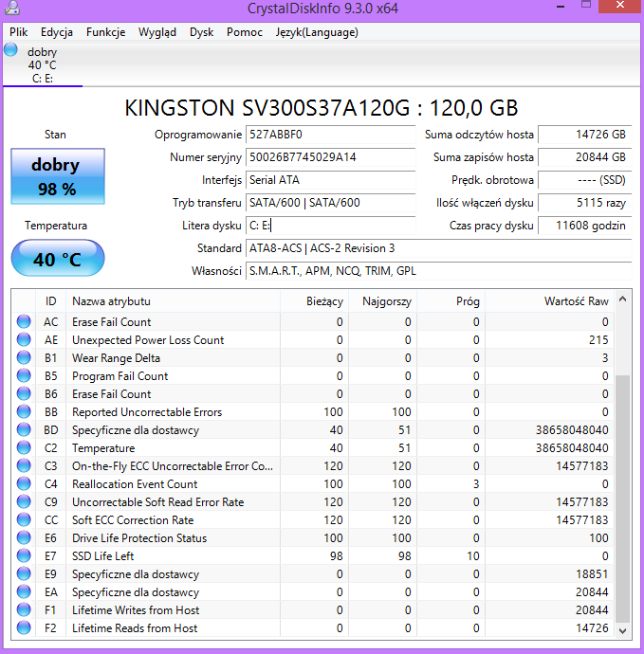Click the Wartość Raw column header
This screenshot has width=644, height=654.
[x=550, y=301]
